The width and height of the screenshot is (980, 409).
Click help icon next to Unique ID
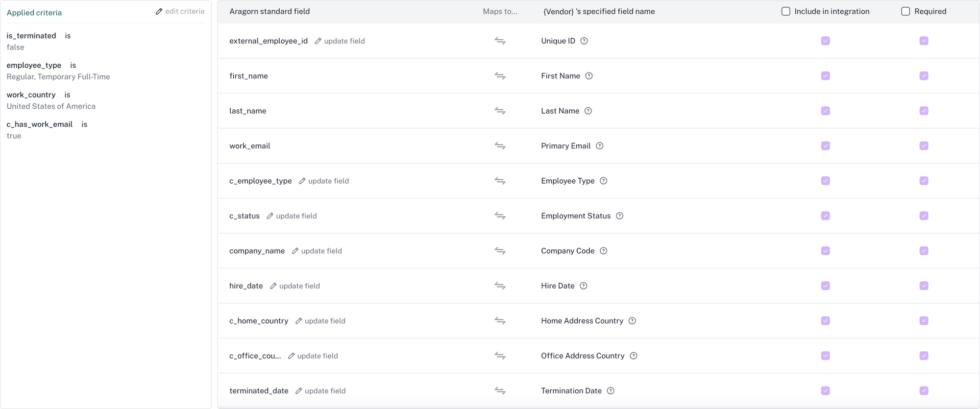pyautogui.click(x=584, y=41)
